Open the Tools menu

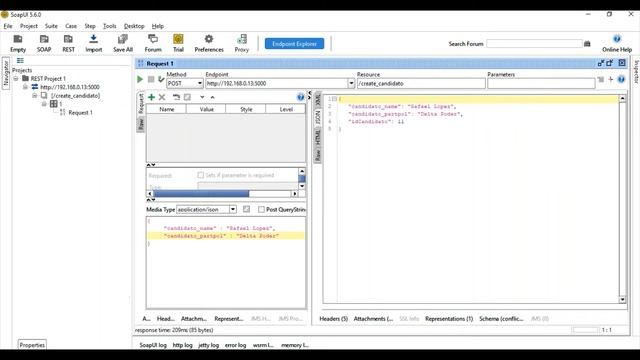[x=109, y=26]
